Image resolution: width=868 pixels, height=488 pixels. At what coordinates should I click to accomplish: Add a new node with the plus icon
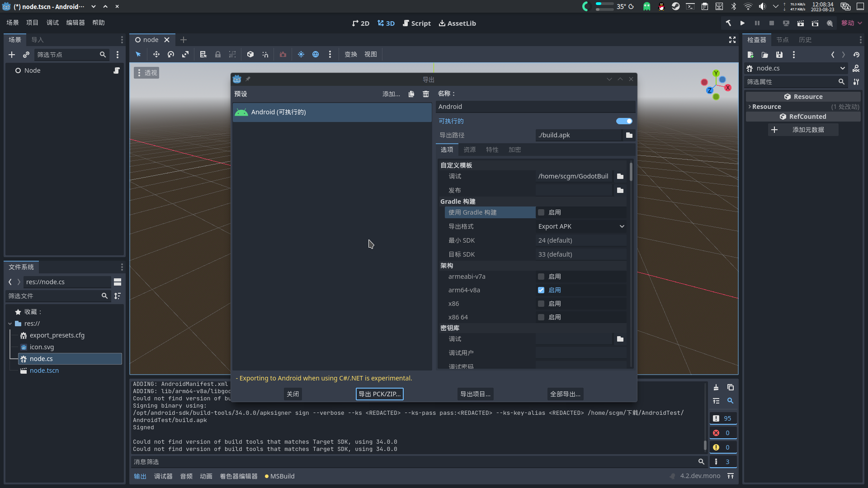coord(12,55)
